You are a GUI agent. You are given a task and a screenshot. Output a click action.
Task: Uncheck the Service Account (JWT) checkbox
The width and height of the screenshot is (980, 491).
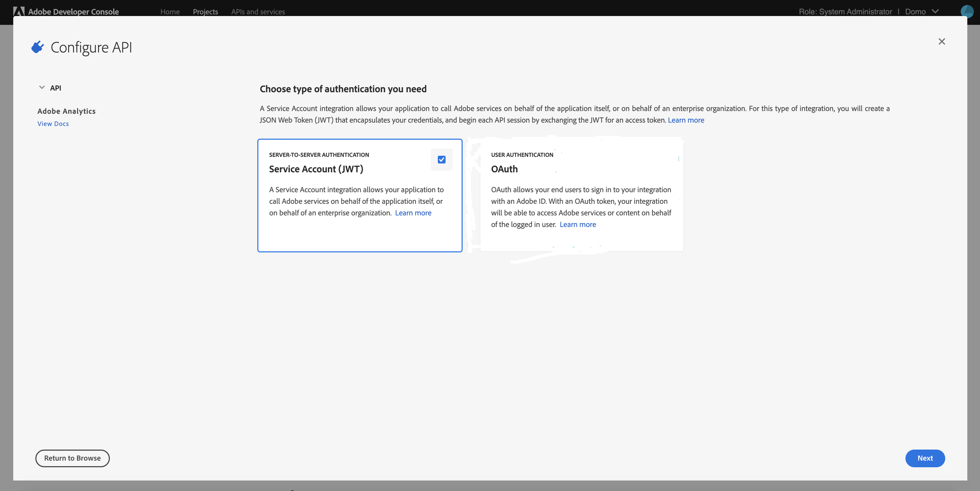[441, 160]
